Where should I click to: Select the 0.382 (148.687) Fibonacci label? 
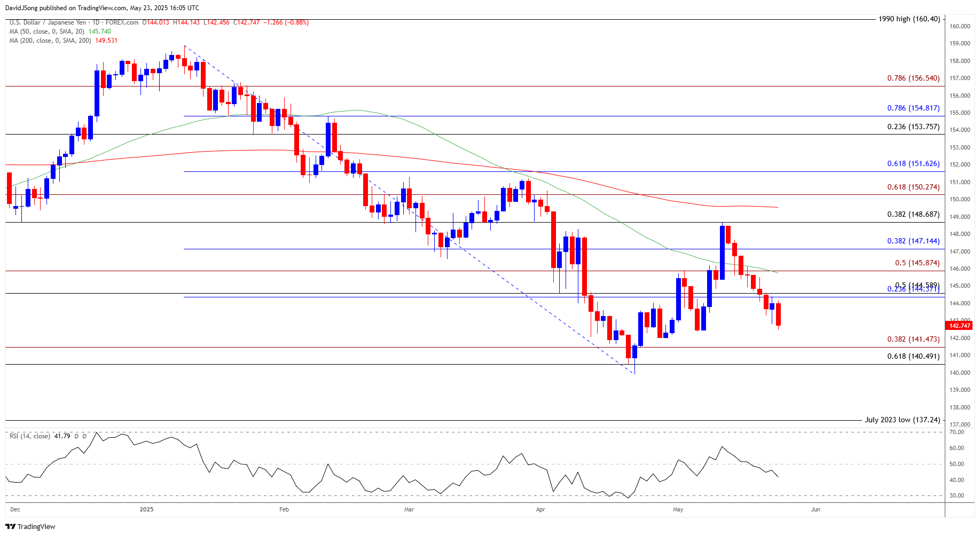click(913, 215)
